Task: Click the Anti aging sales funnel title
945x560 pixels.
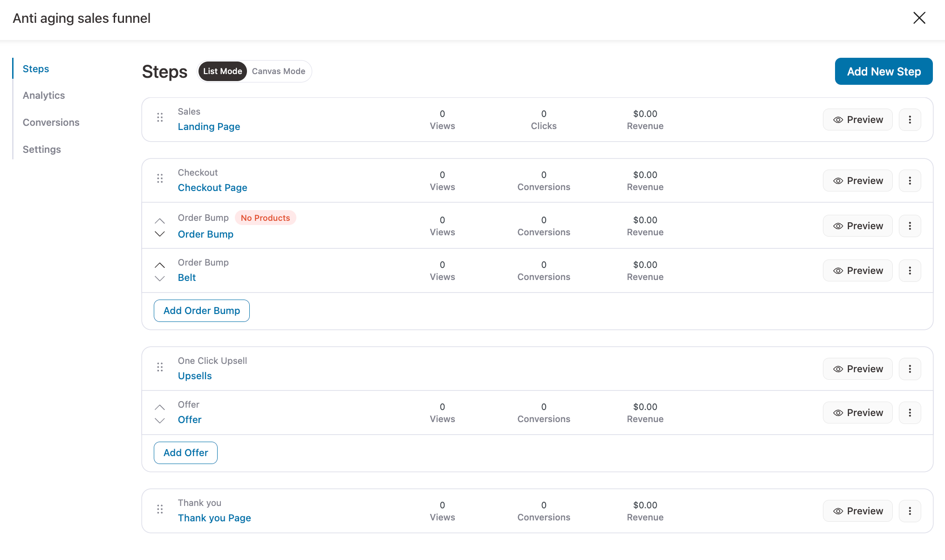Action: pyautogui.click(x=82, y=18)
